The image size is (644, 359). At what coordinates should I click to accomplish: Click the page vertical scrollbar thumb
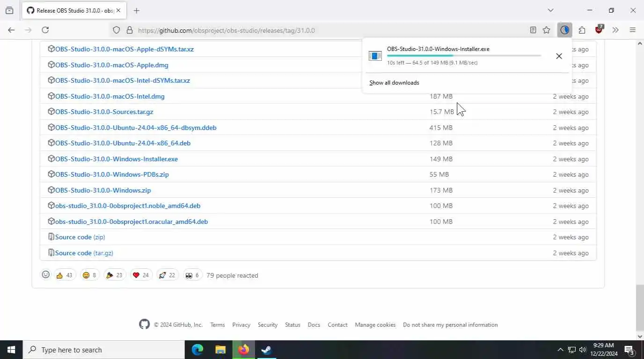(x=640, y=307)
